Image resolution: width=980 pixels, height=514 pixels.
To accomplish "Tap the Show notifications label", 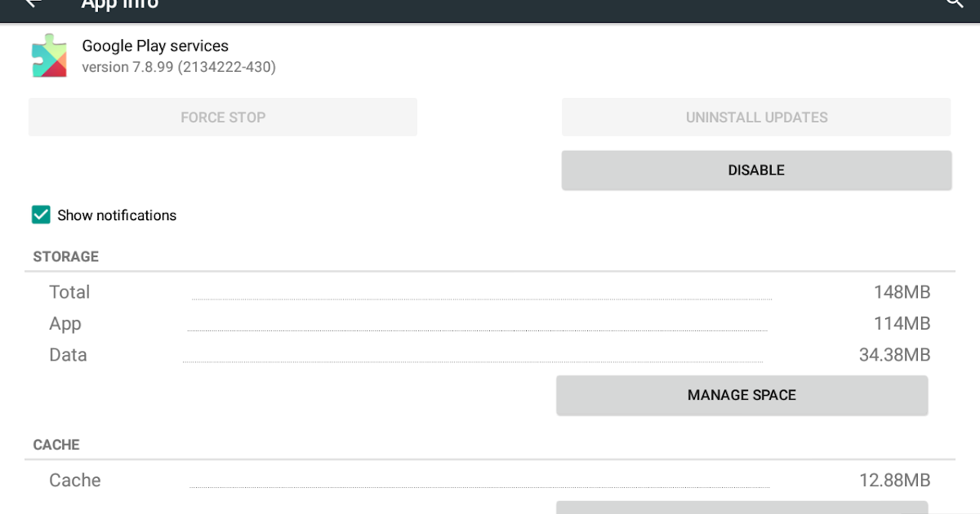I will coord(117,215).
